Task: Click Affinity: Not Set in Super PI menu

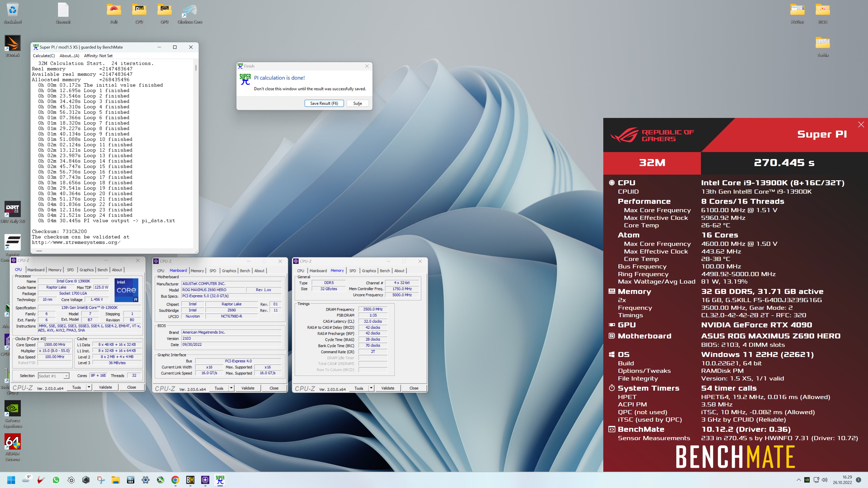Action: click(x=98, y=56)
